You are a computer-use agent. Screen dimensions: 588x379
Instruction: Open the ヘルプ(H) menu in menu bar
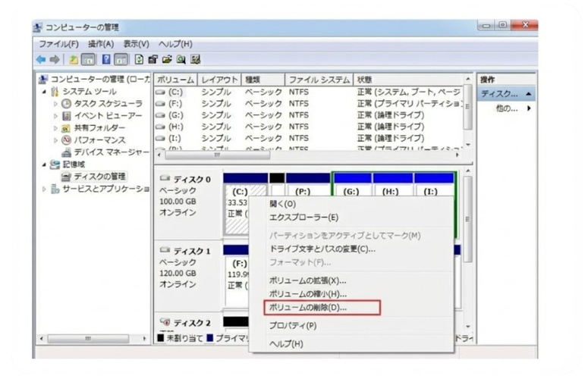[x=175, y=44]
